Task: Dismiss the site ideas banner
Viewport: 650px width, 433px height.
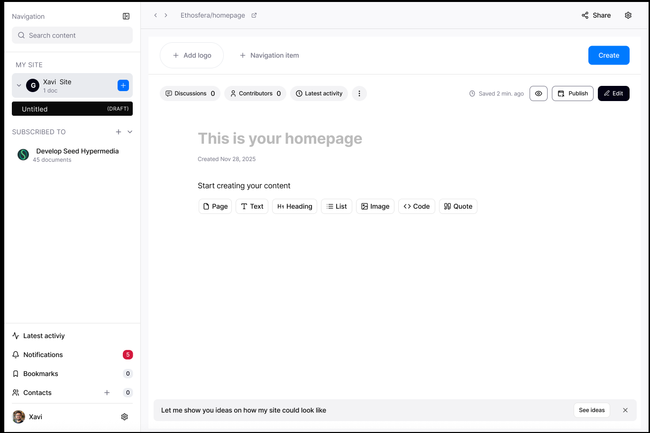Action: tap(625, 410)
